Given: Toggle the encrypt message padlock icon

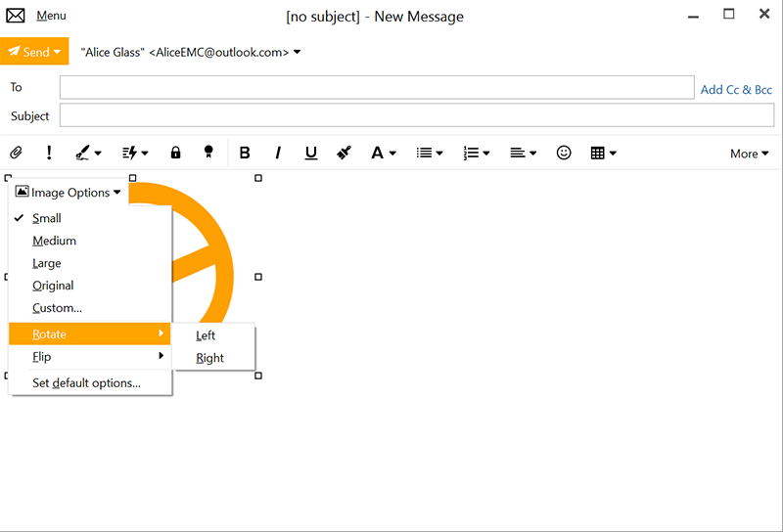Looking at the screenshot, I should pyautogui.click(x=175, y=153).
